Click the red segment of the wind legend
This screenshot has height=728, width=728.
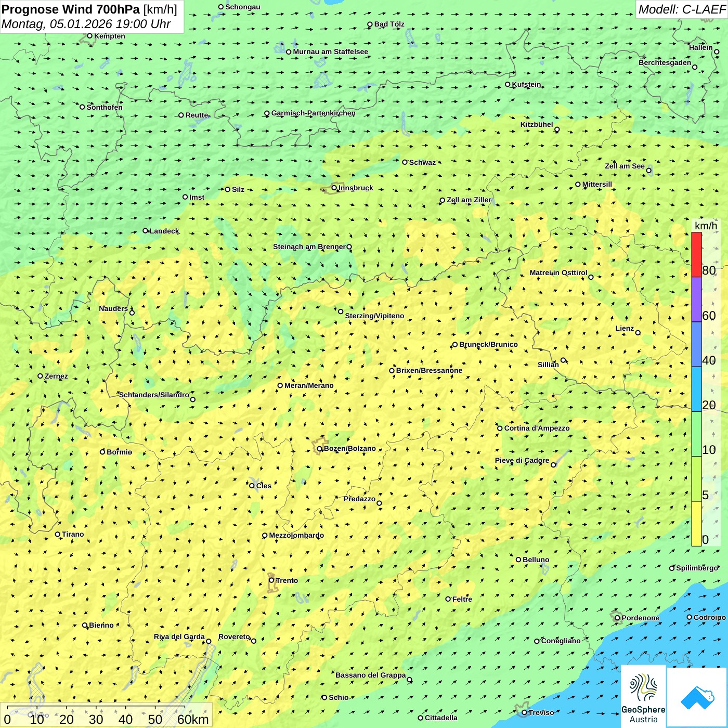pyautogui.click(x=696, y=254)
